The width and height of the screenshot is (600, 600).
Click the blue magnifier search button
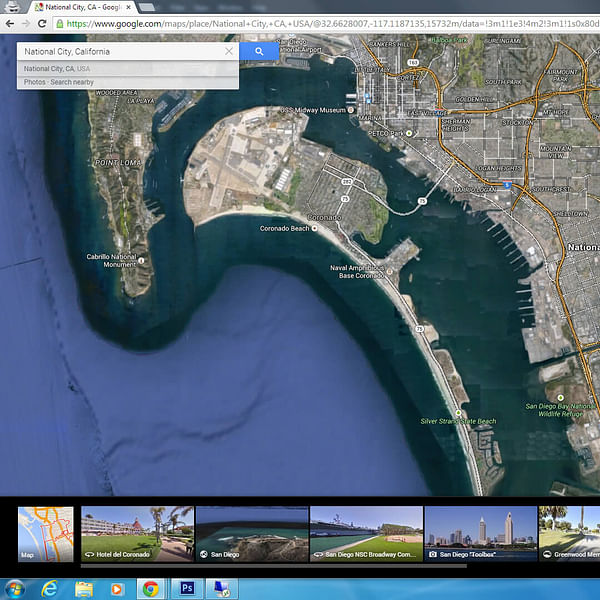[259, 51]
